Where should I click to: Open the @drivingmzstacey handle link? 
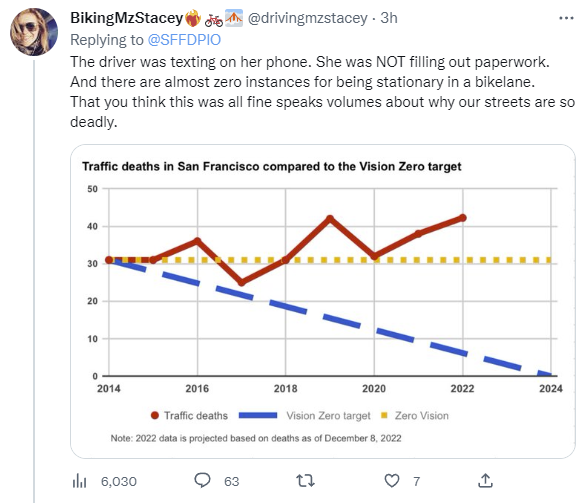pos(308,18)
